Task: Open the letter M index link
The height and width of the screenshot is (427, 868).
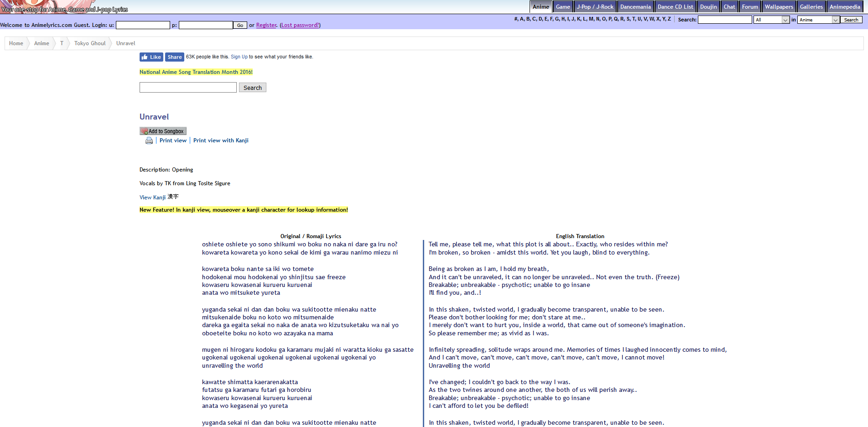Action: coord(591,19)
